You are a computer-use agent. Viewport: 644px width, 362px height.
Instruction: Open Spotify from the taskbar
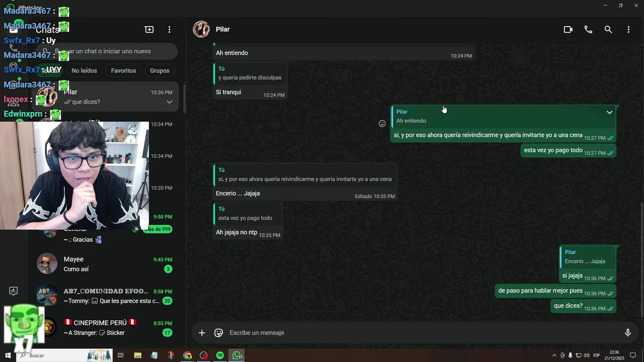[220, 355]
